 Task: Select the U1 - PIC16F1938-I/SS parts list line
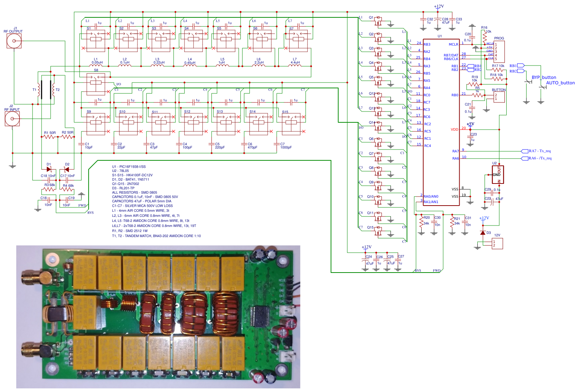pyautogui.click(x=129, y=167)
